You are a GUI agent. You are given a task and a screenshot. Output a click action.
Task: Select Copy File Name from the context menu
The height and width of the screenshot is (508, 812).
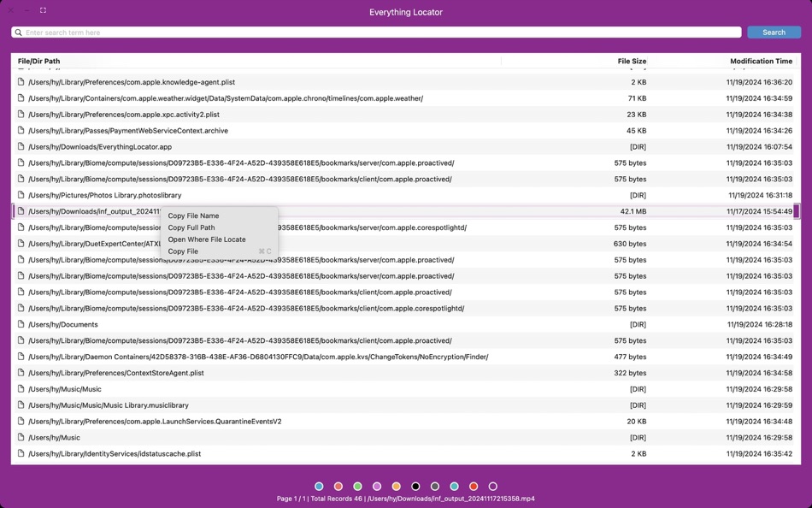tap(194, 216)
